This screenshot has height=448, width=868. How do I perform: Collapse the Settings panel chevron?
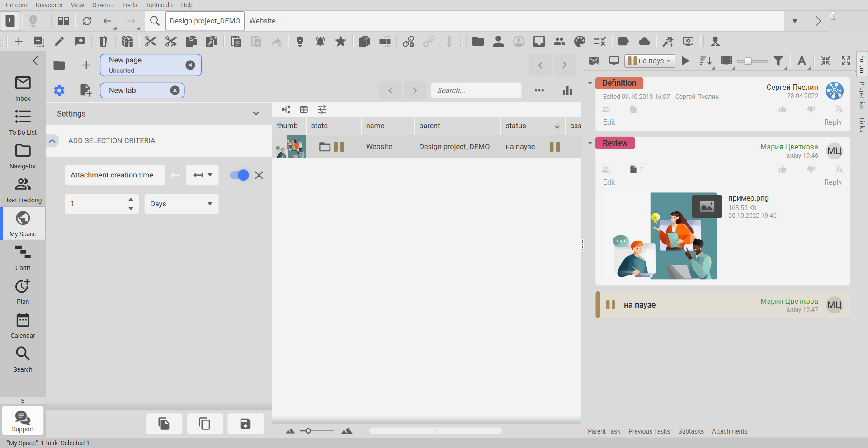256,113
